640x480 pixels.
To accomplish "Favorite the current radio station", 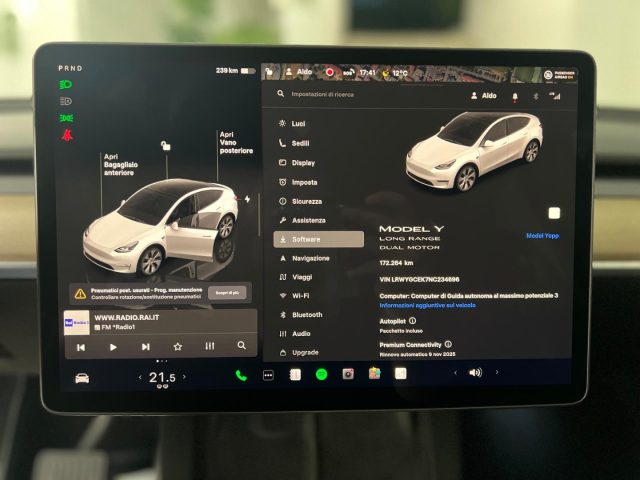I will pyautogui.click(x=177, y=346).
